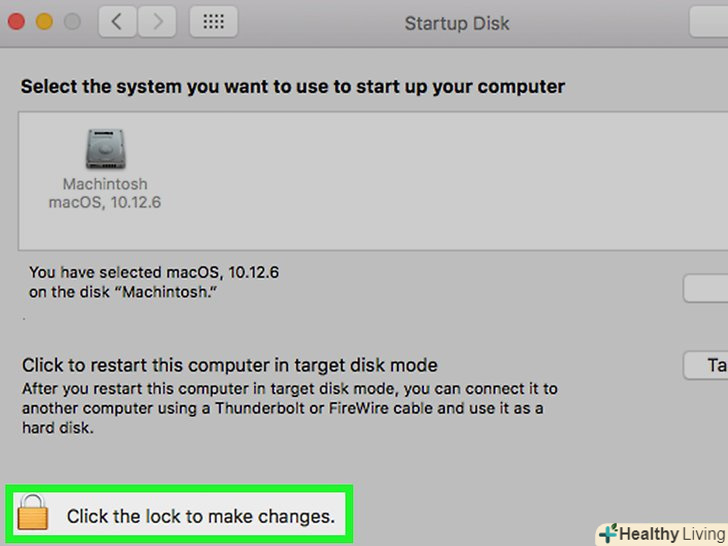Click the "Click the lock to make changes" text
728x546 pixels.
tap(200, 517)
